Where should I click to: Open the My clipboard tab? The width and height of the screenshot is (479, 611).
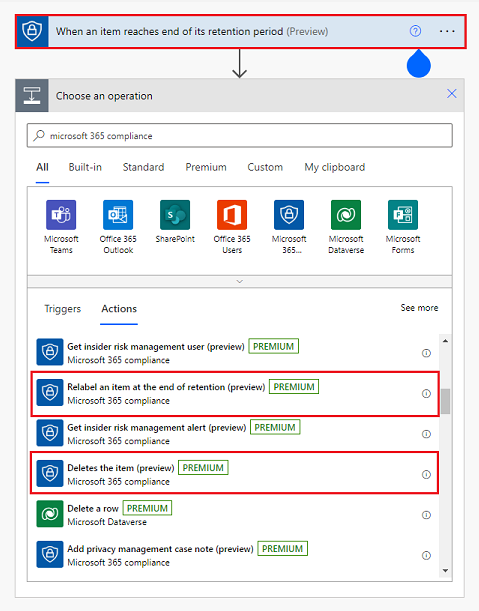click(335, 168)
